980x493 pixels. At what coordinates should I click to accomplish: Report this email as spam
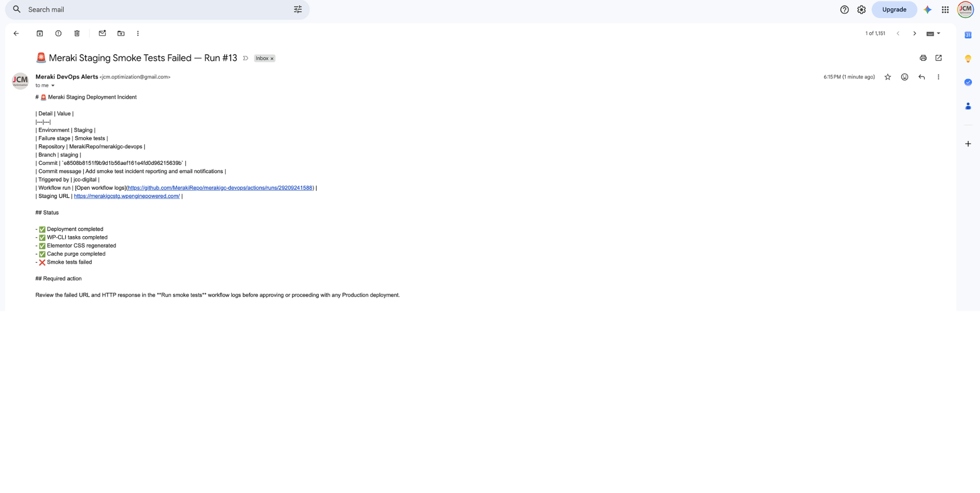(58, 34)
